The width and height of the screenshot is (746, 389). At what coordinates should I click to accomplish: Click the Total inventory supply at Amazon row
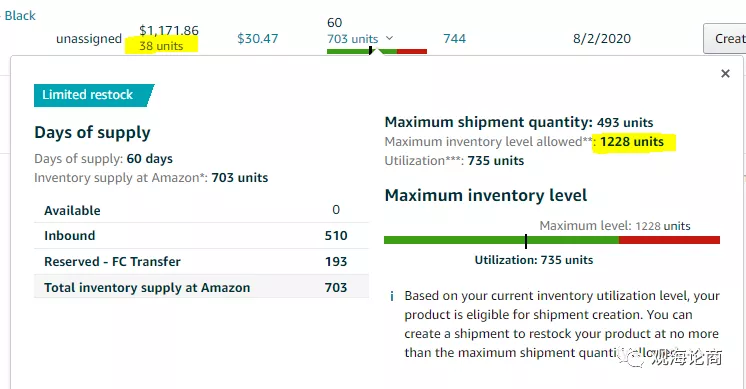click(201, 288)
